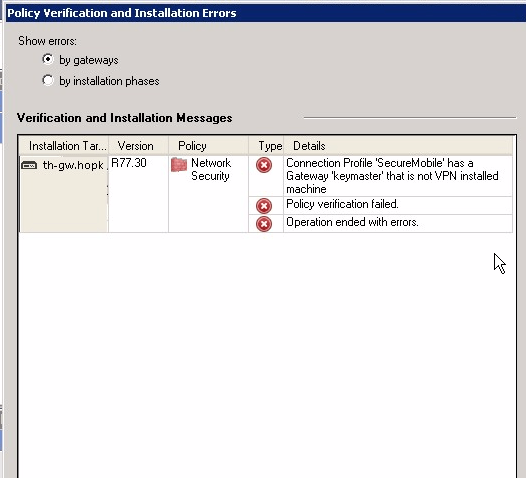The image size is (526, 478).
Task: Click the Network Security firewall policy icon
Action: pyautogui.click(x=179, y=165)
